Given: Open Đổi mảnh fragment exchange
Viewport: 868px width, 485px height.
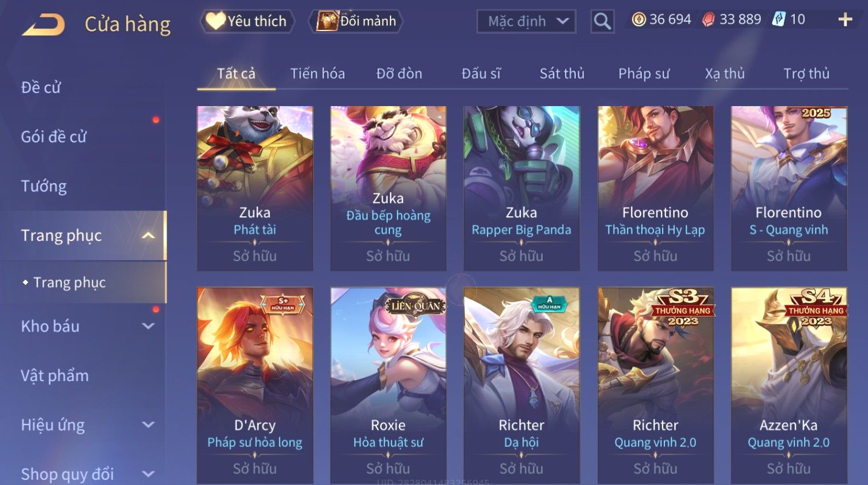Looking at the screenshot, I should [356, 21].
